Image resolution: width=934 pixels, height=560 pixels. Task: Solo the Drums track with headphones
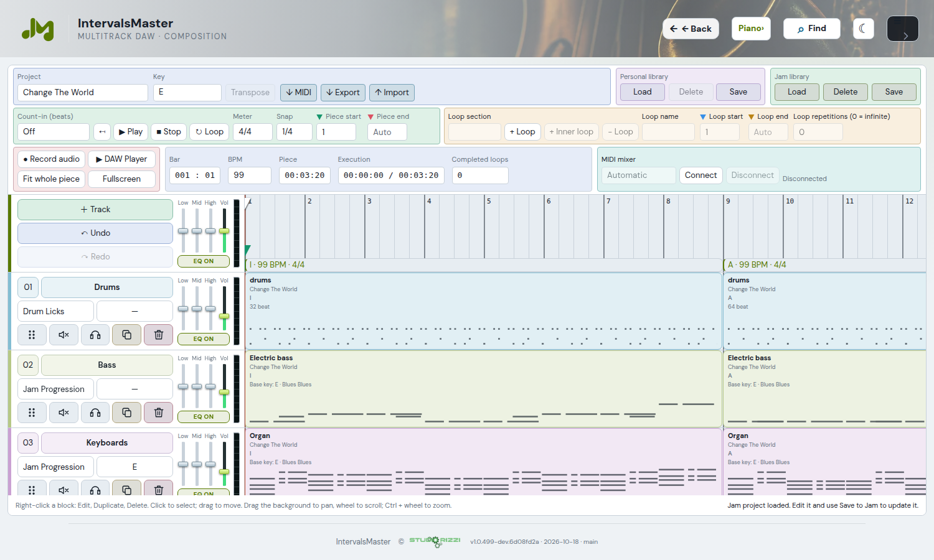pos(95,335)
